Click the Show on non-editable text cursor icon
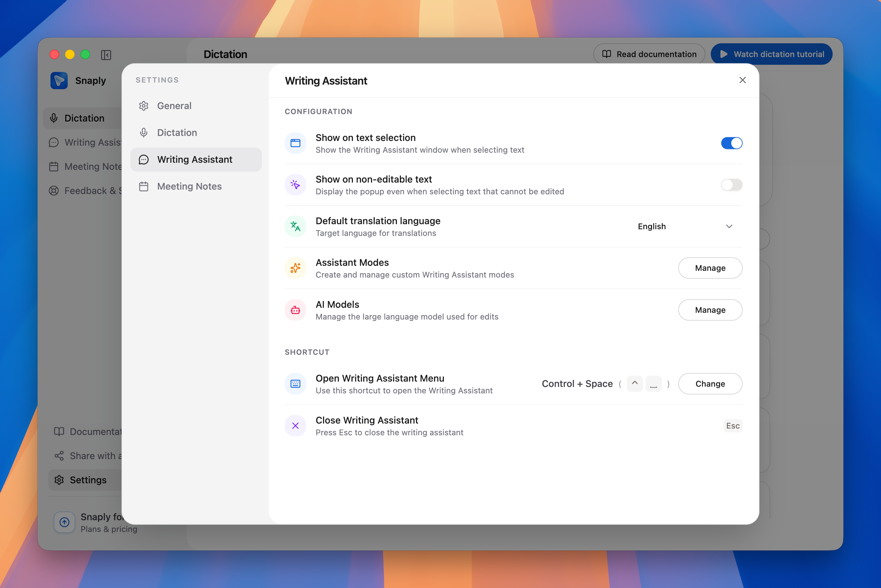This screenshot has width=881, height=588. point(295,185)
